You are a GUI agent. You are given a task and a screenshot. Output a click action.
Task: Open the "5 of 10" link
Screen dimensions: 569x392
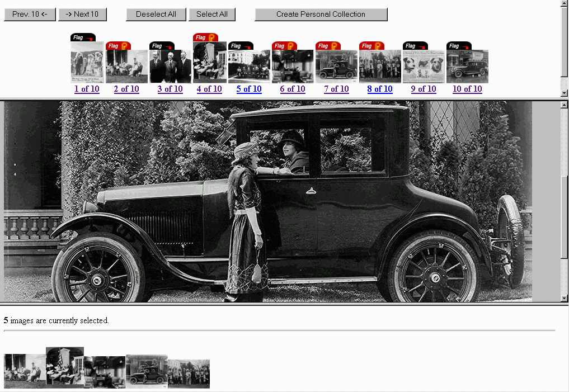pos(249,89)
